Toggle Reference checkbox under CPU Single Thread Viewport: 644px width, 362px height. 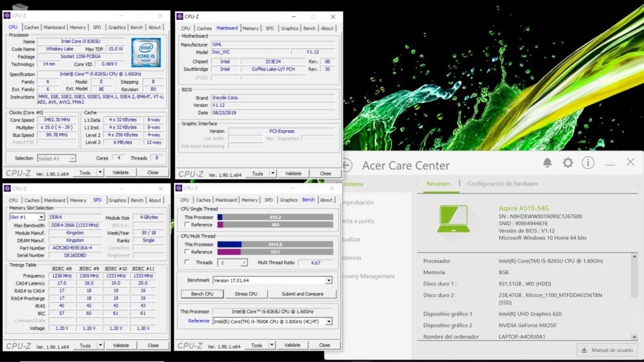click(x=187, y=224)
